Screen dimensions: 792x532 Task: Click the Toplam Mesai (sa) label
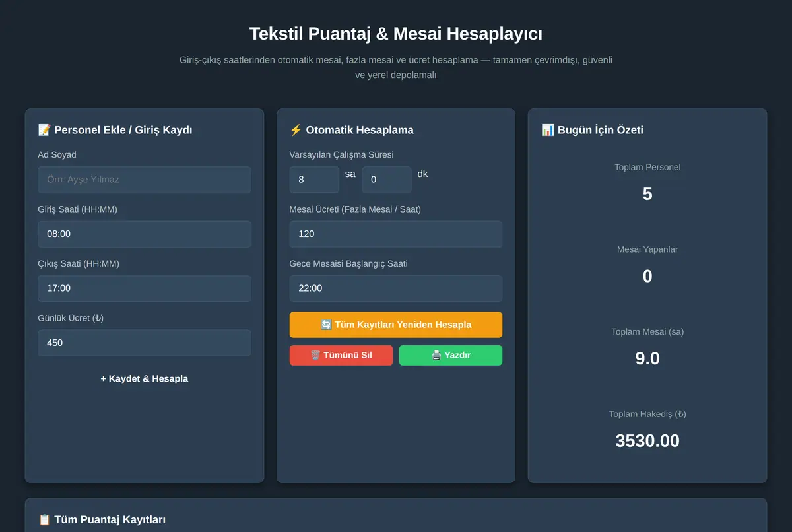click(x=647, y=332)
